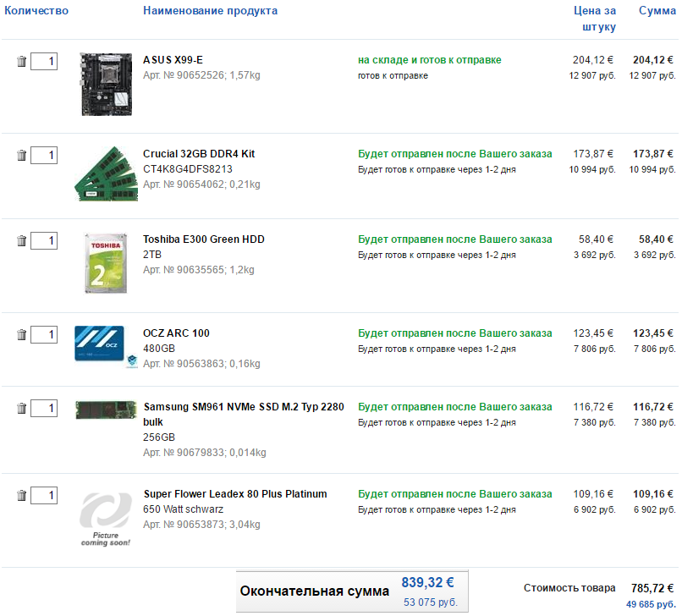Select quantity box for OCZ ARC 100
The width and height of the screenshot is (682, 616).
pyautogui.click(x=44, y=334)
